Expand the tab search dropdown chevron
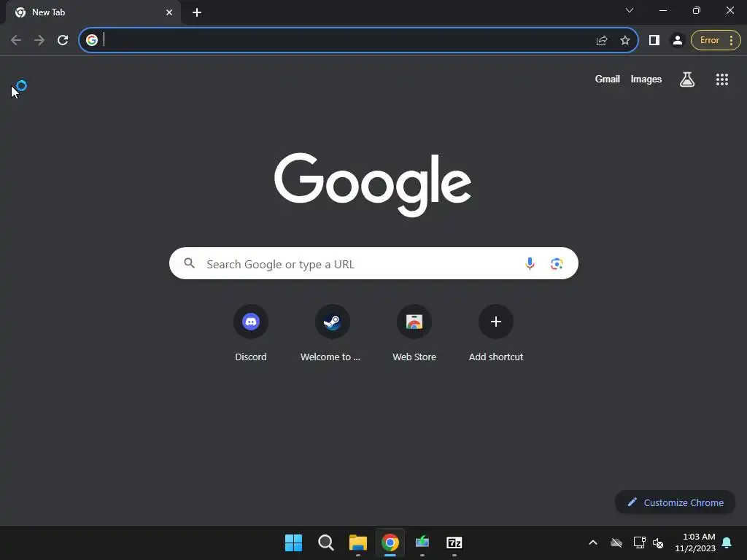The width and height of the screenshot is (747, 560). point(630,10)
